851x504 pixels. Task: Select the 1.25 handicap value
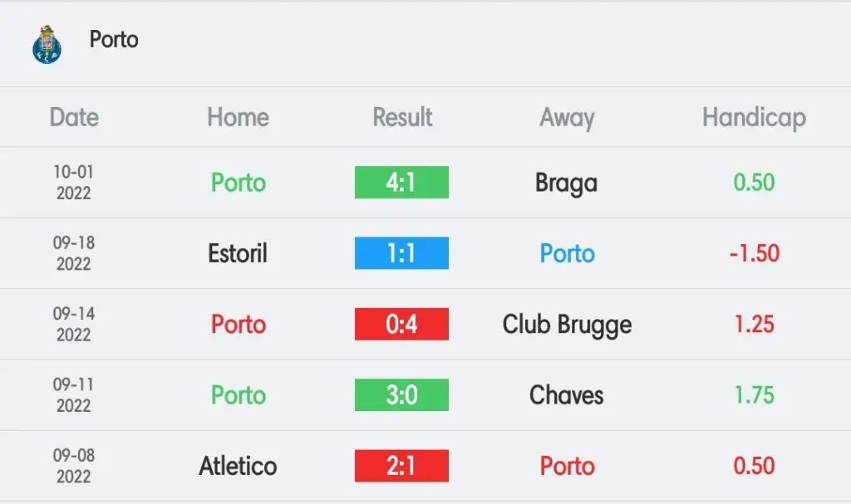pos(755,325)
